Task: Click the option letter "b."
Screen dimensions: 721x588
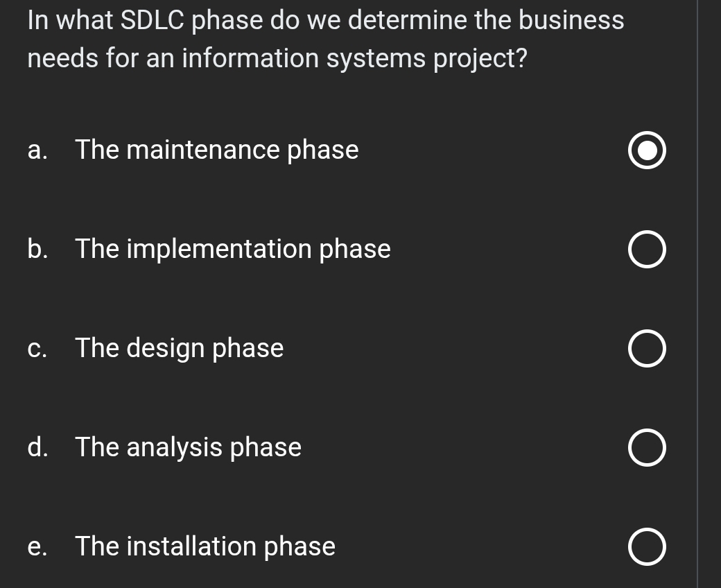Action: (38, 249)
